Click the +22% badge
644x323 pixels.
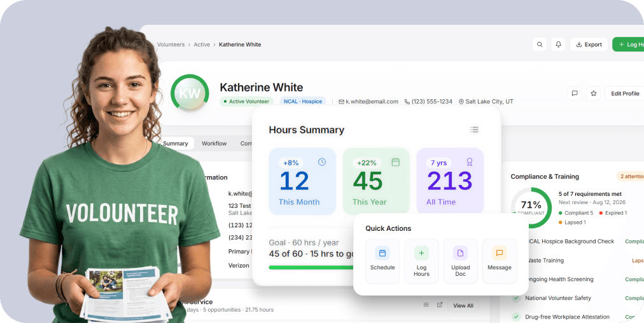(367, 163)
